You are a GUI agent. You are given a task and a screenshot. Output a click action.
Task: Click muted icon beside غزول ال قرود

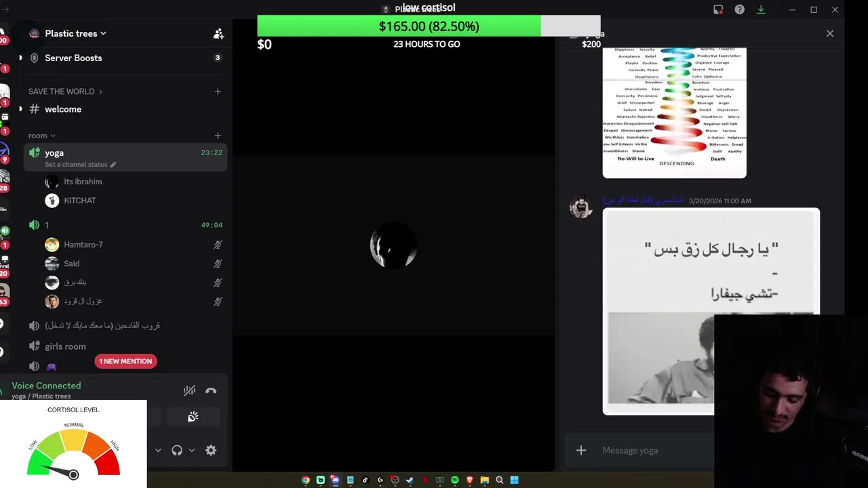(218, 302)
